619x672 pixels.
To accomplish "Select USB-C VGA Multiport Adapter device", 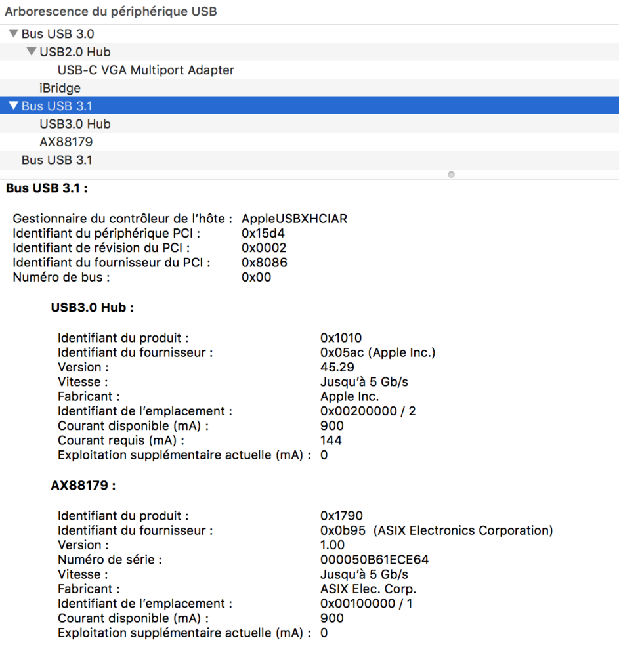I will pos(146,70).
